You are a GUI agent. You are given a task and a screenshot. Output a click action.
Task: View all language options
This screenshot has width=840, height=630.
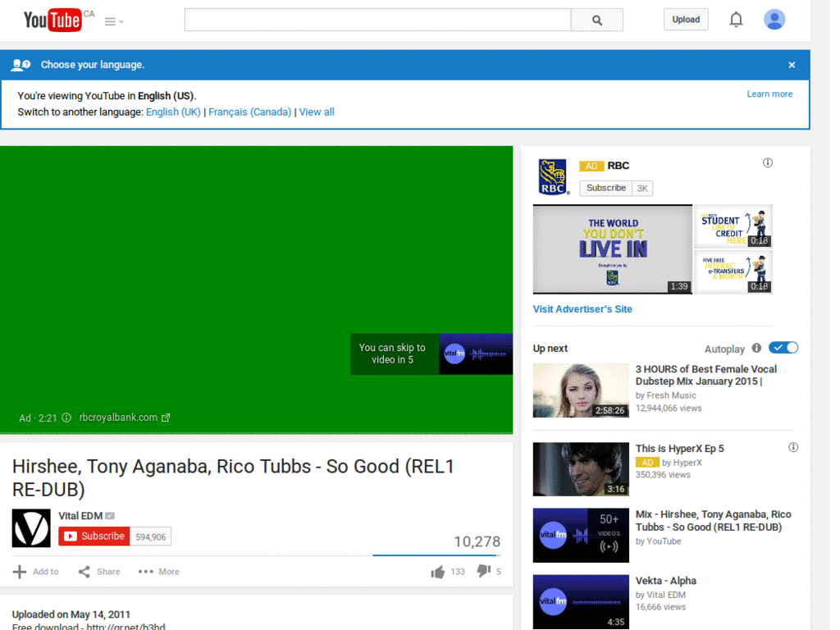click(317, 112)
